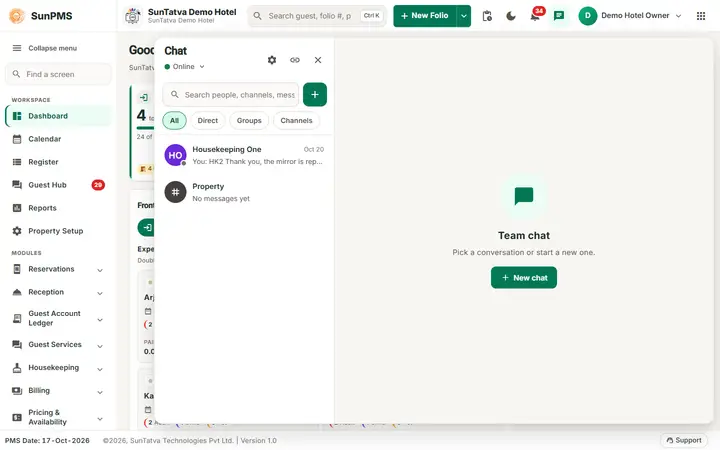Click the SunPMS logo icon
720x450 pixels.
click(17, 16)
